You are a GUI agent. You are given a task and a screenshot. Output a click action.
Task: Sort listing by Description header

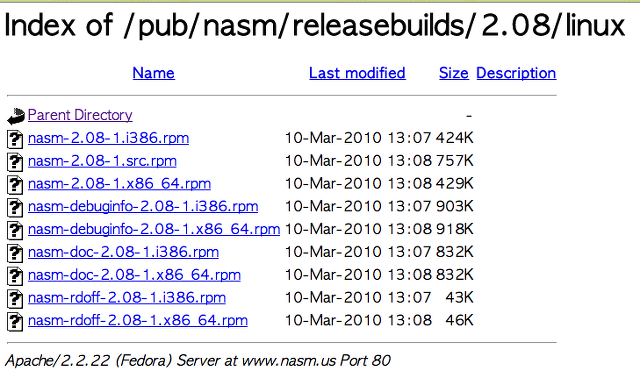click(x=516, y=73)
